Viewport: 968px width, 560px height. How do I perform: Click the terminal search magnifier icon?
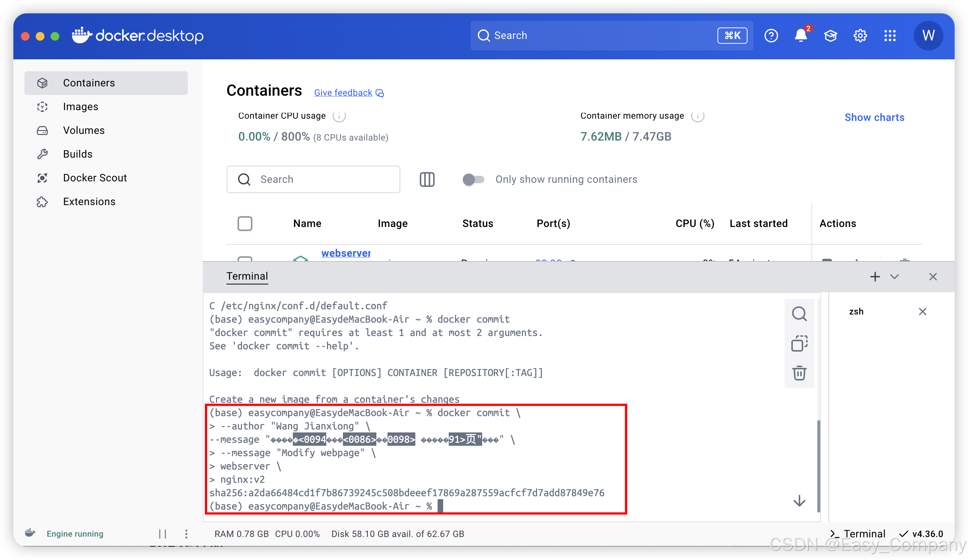[799, 314]
